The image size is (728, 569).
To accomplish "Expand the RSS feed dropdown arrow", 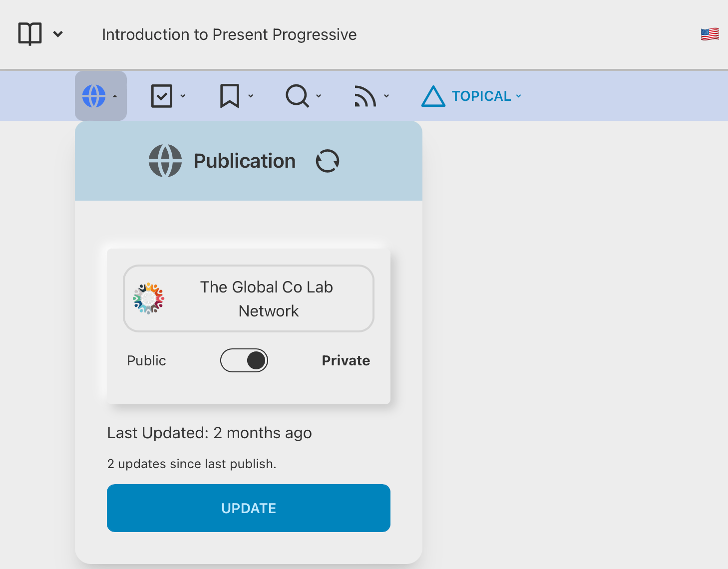I will (386, 96).
